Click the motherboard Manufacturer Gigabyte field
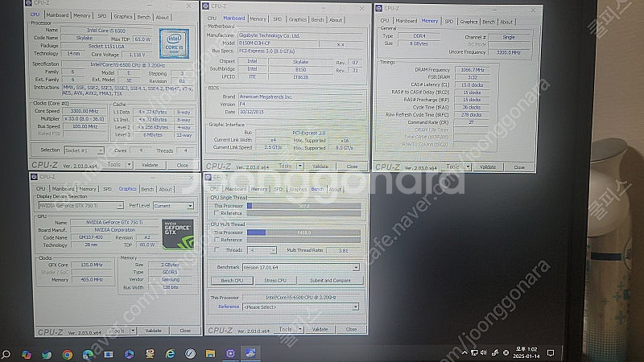The image size is (644, 362). point(300,35)
